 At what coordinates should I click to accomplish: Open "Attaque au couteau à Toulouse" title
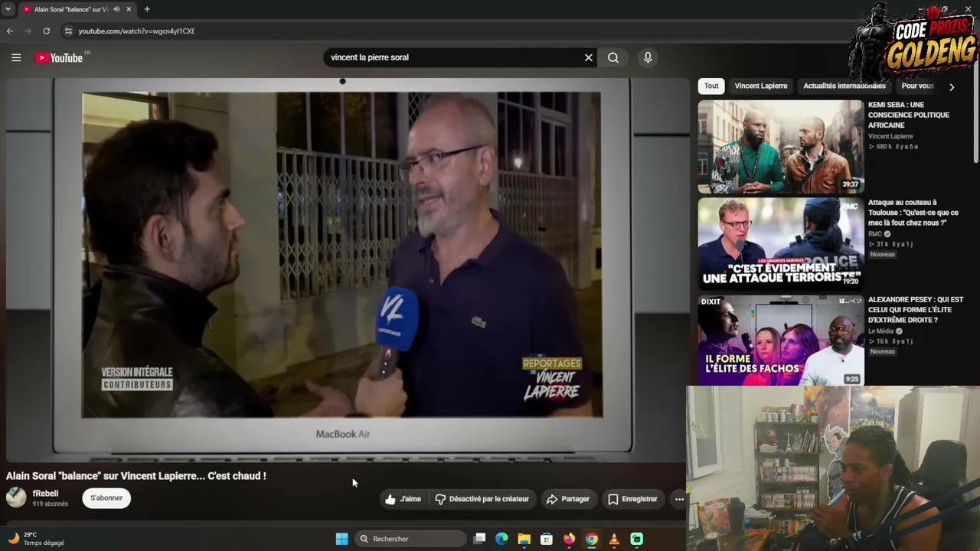(x=913, y=213)
